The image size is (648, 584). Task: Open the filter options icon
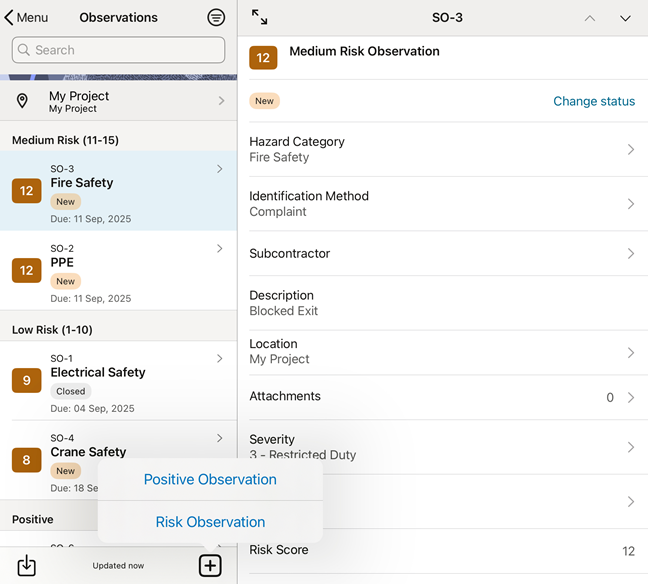(x=216, y=18)
